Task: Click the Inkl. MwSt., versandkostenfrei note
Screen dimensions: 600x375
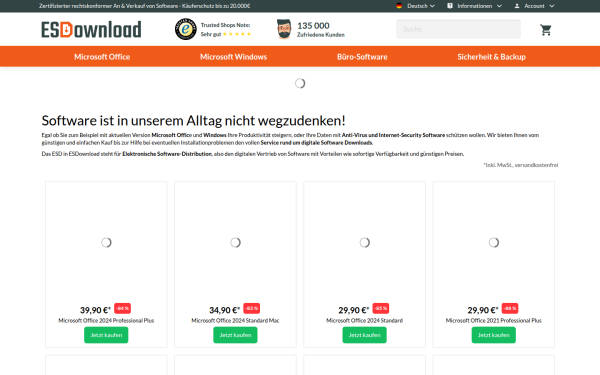Action: point(520,165)
